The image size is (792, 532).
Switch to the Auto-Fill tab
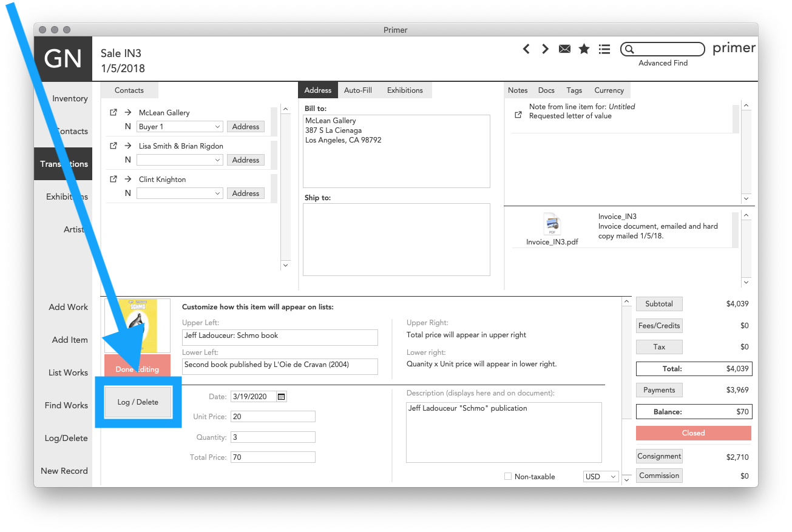click(x=358, y=90)
